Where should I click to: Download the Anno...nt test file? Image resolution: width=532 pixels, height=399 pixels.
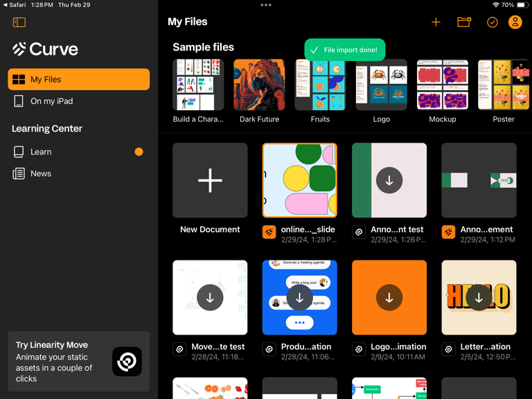[x=389, y=180]
